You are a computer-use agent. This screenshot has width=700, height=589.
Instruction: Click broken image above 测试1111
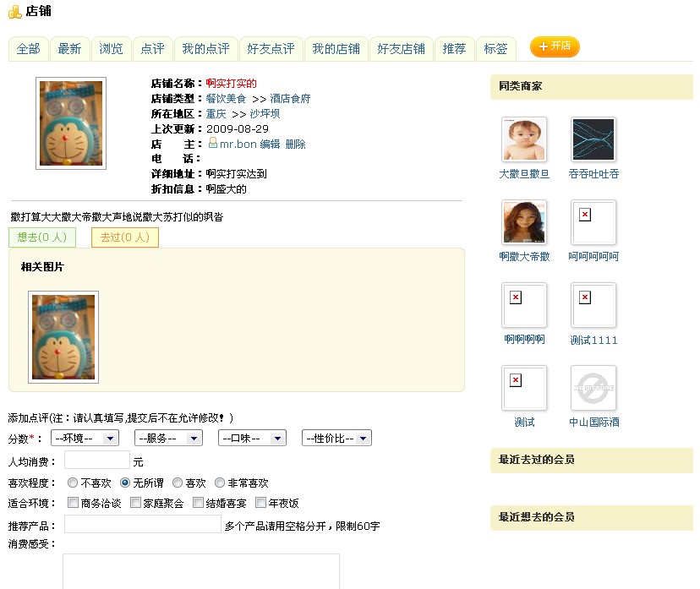pyautogui.click(x=593, y=305)
